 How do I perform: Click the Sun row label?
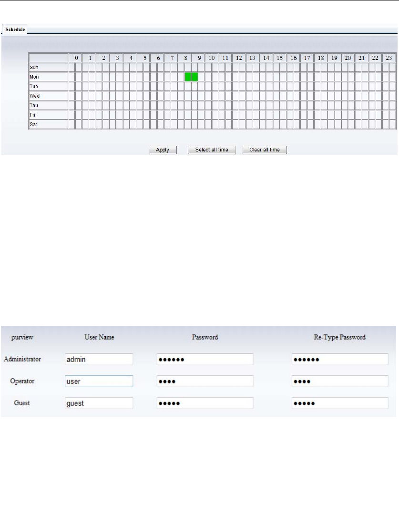tap(34, 68)
